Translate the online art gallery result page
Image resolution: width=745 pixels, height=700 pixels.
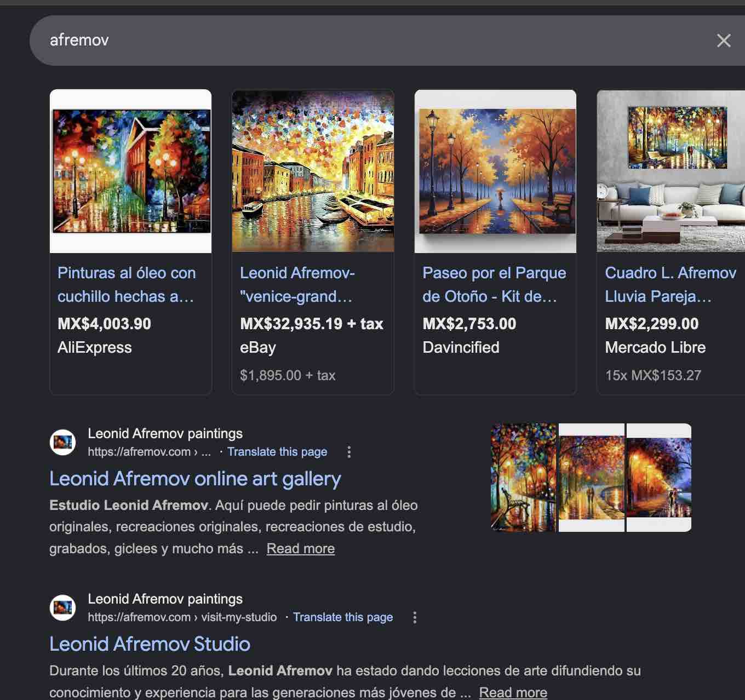(x=277, y=452)
